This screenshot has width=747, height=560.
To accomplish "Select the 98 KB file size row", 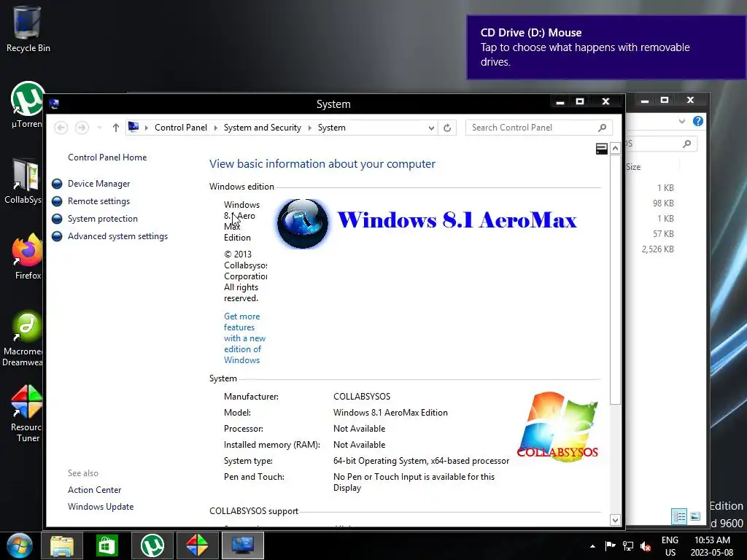I will coord(662,203).
